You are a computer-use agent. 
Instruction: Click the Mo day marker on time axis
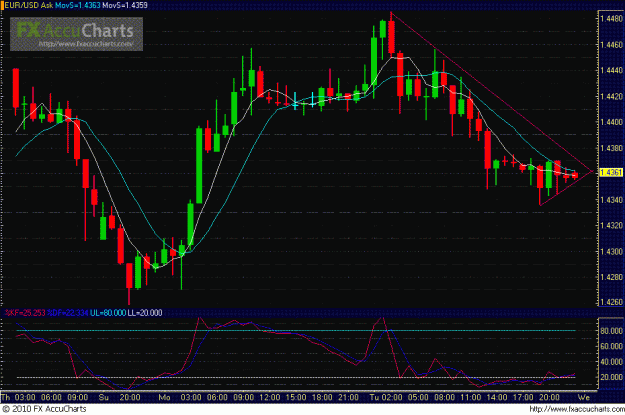point(164,397)
